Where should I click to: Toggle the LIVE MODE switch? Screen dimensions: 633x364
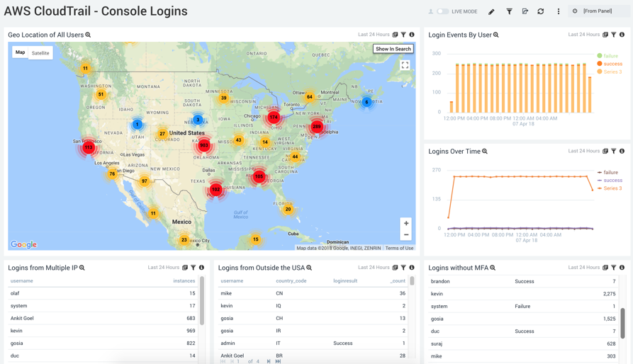[442, 11]
